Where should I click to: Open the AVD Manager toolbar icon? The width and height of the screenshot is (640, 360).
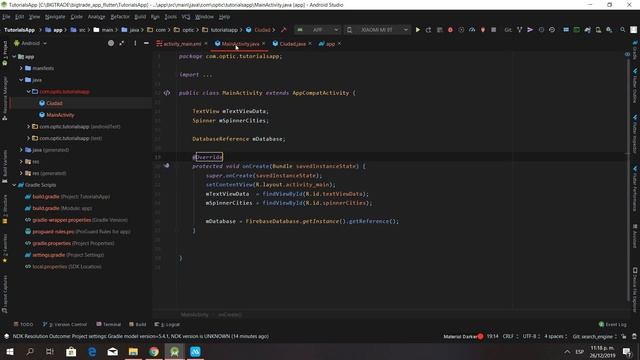pyautogui.click(x=598, y=30)
